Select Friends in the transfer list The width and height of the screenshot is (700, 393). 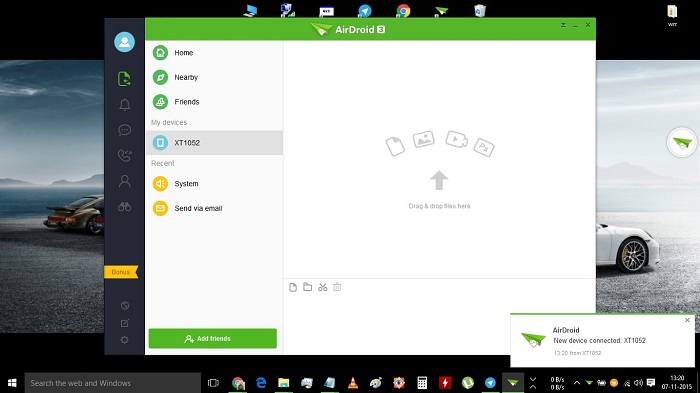[214, 102]
